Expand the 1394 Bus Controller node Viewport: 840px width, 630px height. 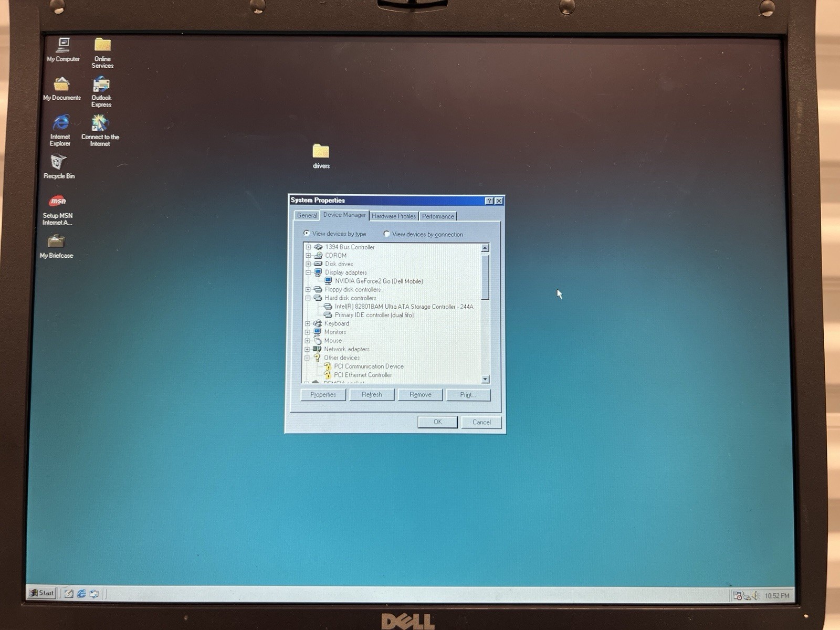click(309, 247)
